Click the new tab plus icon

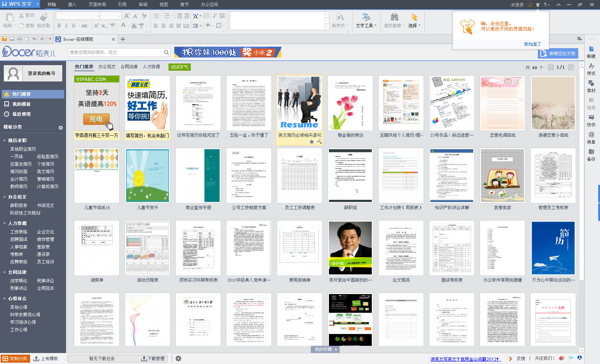(x=123, y=39)
